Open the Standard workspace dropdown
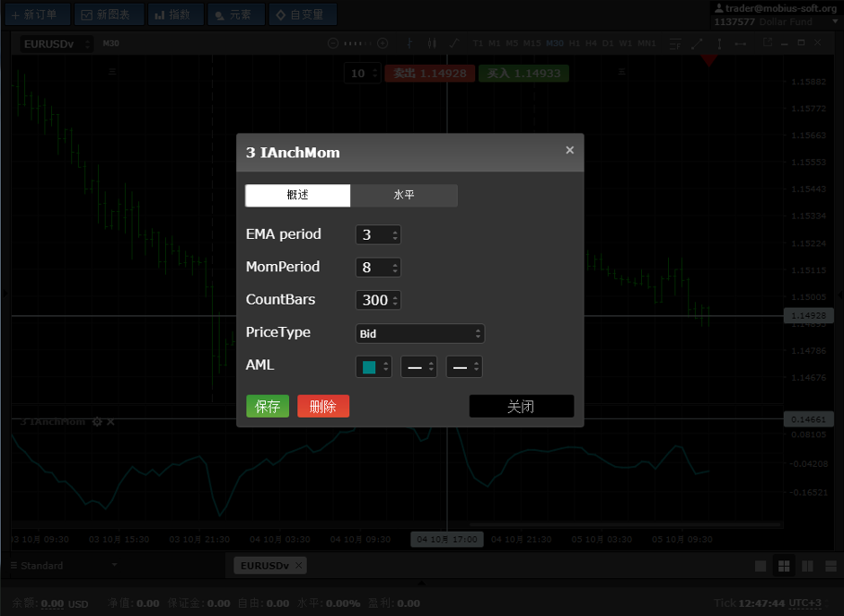 tap(64, 566)
